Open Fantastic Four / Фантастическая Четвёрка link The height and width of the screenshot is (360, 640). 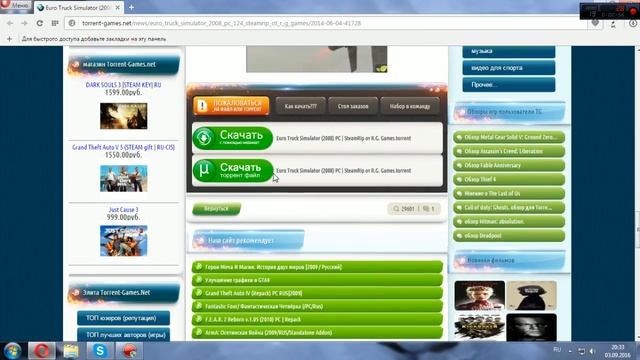click(317, 306)
